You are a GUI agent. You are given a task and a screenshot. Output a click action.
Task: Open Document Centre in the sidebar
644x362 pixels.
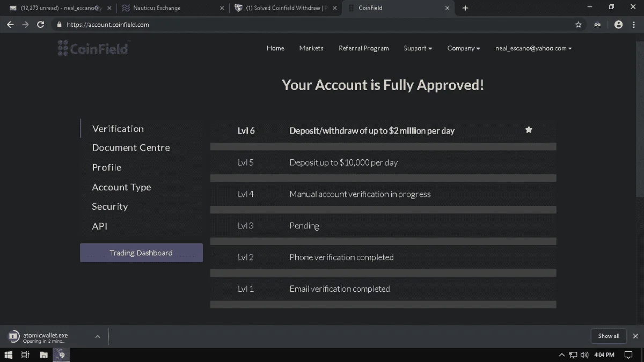tap(131, 147)
